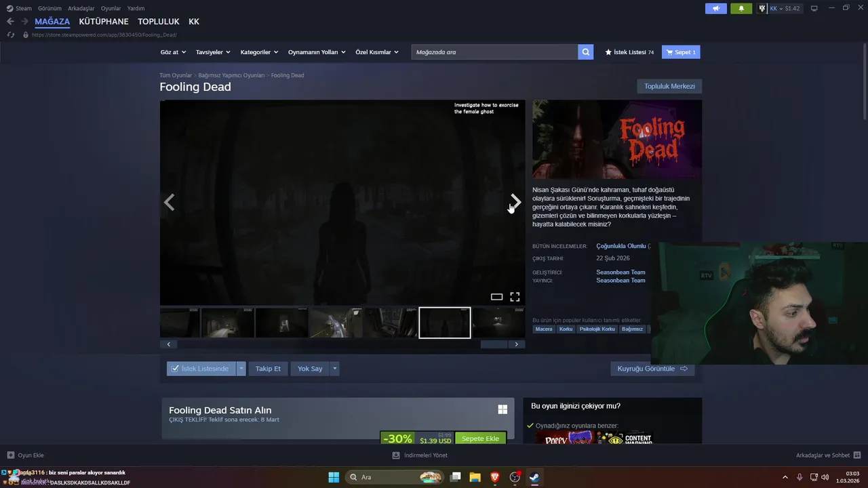Show hidden system tray icons
868x488 pixels.
(785, 477)
